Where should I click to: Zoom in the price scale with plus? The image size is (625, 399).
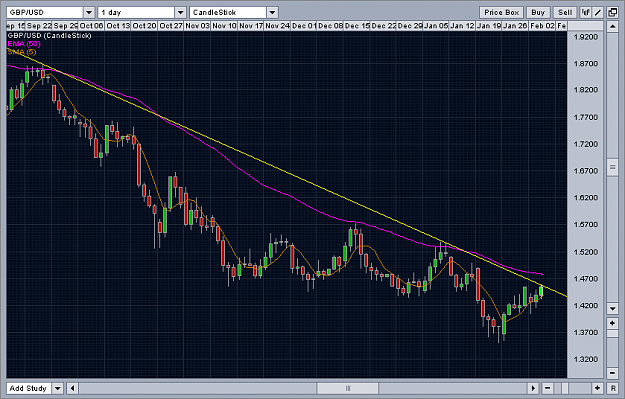pos(612,323)
